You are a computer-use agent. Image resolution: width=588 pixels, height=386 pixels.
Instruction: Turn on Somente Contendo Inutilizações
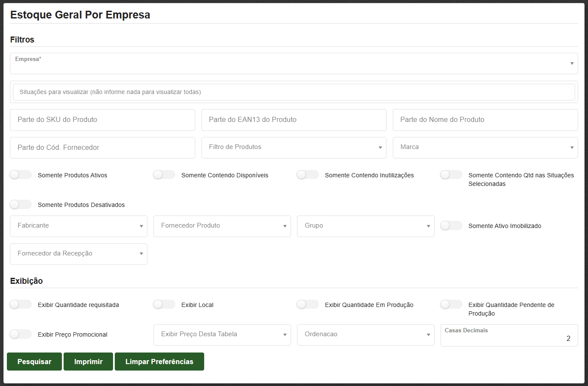[x=308, y=175]
